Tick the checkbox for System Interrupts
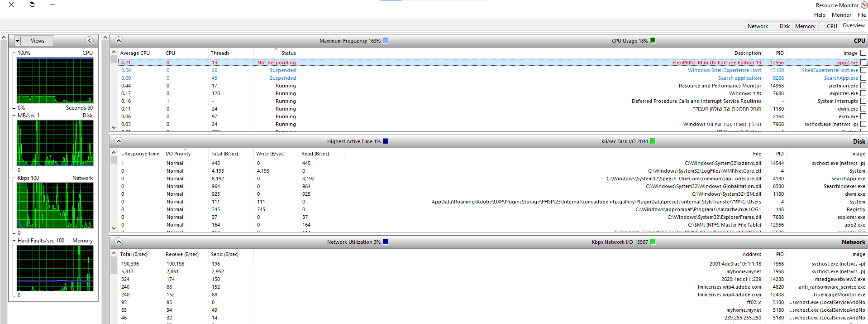Screen dimensions: 868x324 point(863,101)
